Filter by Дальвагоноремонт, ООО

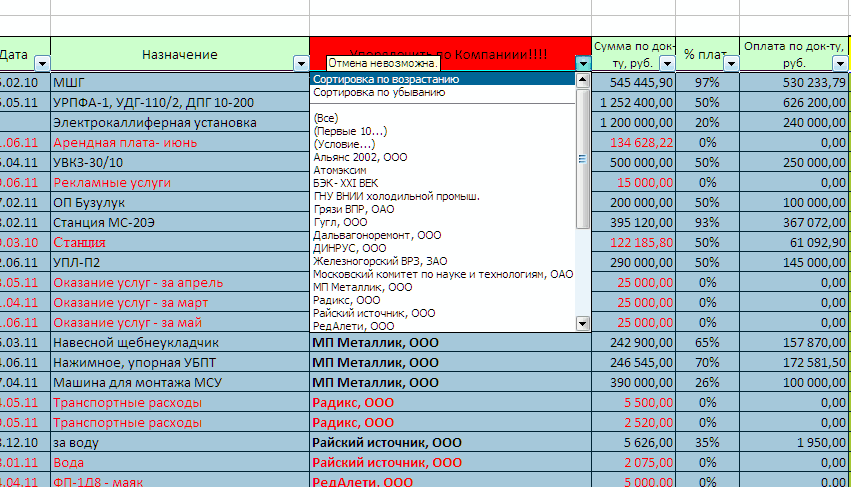click(x=443, y=235)
